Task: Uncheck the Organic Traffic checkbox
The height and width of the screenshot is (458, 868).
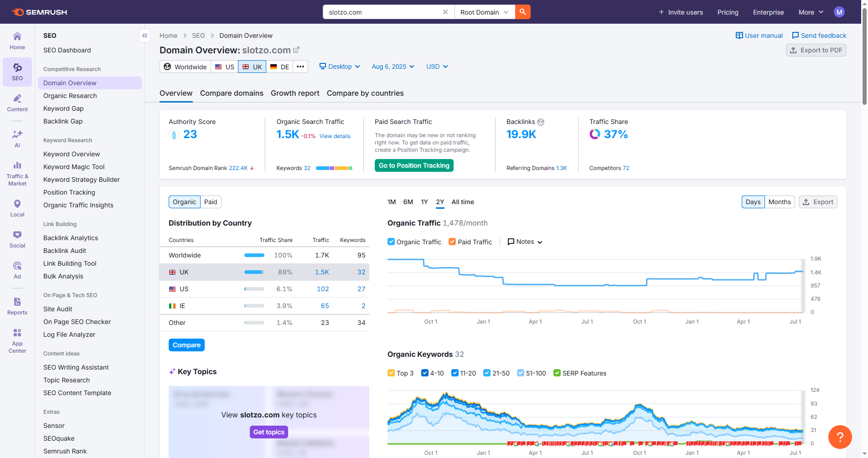Action: [x=391, y=242]
